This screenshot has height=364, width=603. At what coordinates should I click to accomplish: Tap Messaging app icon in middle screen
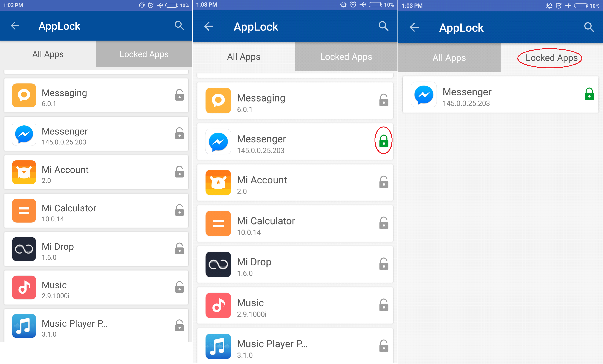click(218, 101)
